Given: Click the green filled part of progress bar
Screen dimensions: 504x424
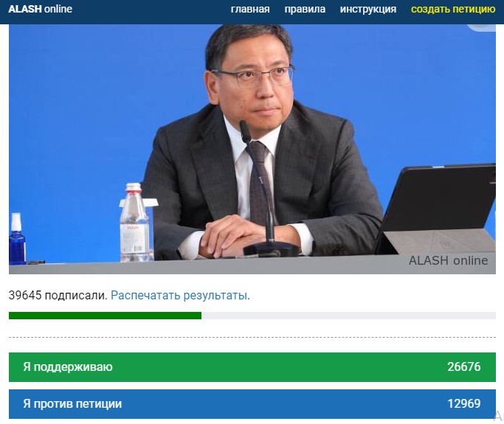Looking at the screenshot, I should point(105,316).
